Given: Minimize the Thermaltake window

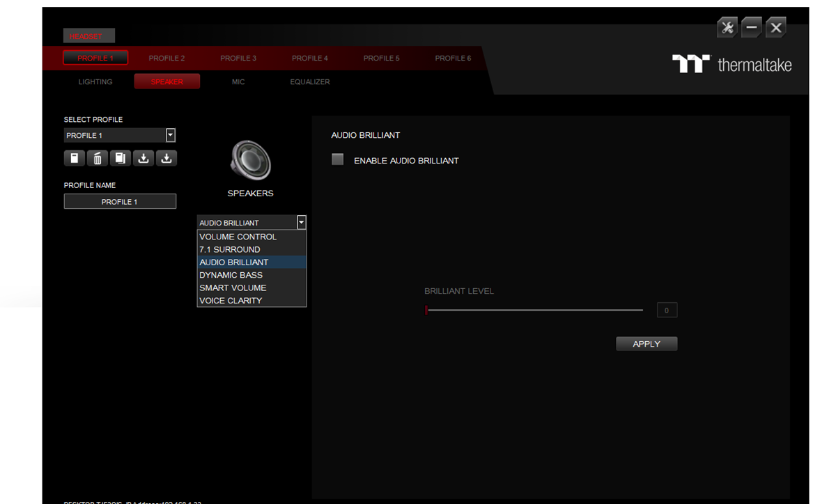Looking at the screenshot, I should point(752,28).
